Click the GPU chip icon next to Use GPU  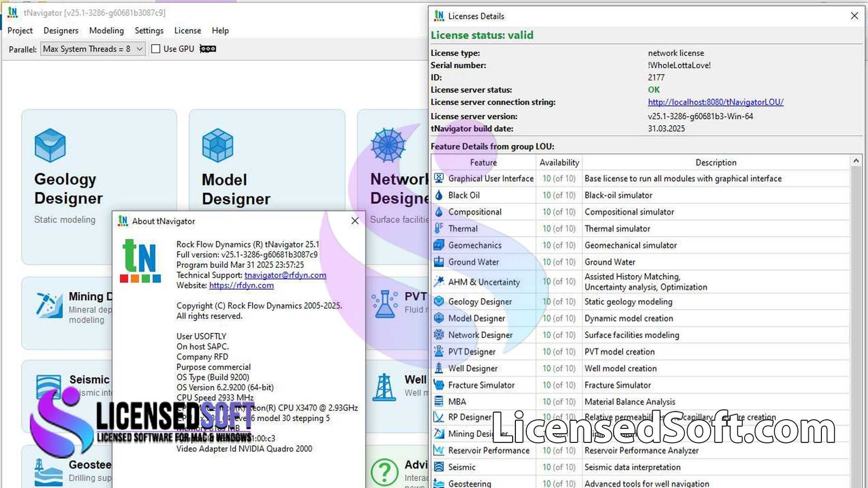tap(208, 49)
